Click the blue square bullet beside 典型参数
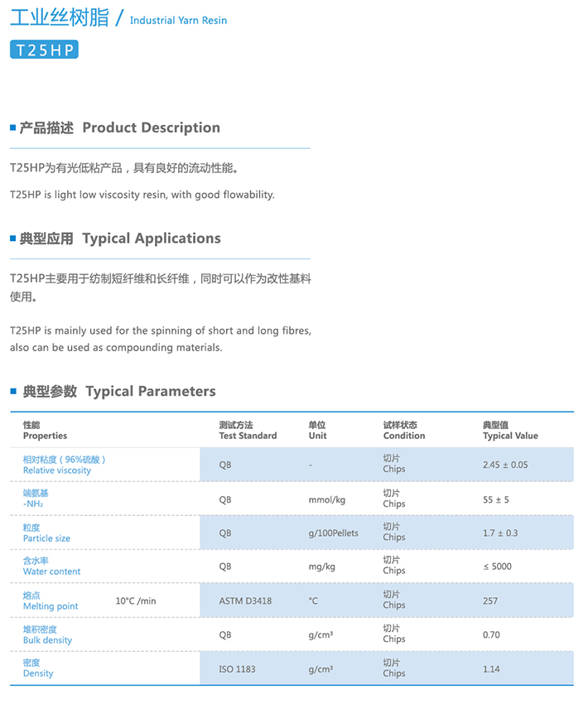Image resolution: width=588 pixels, height=704 pixels. click(x=12, y=391)
